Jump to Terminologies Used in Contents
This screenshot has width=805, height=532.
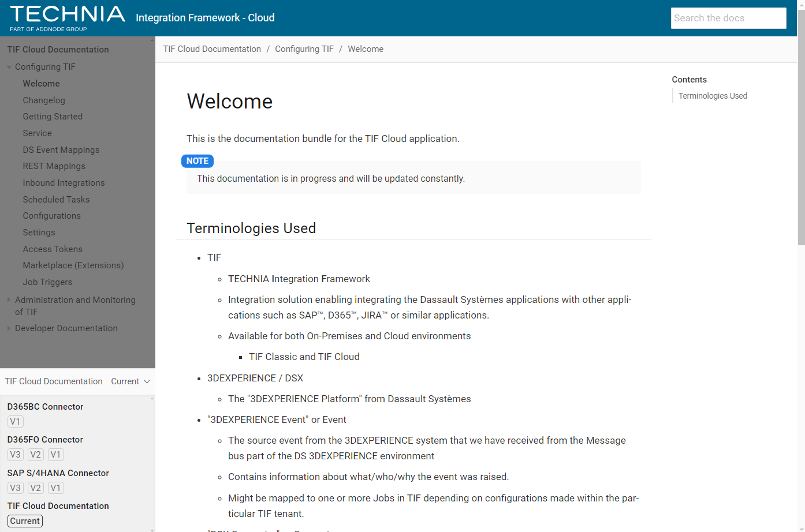[713, 96]
